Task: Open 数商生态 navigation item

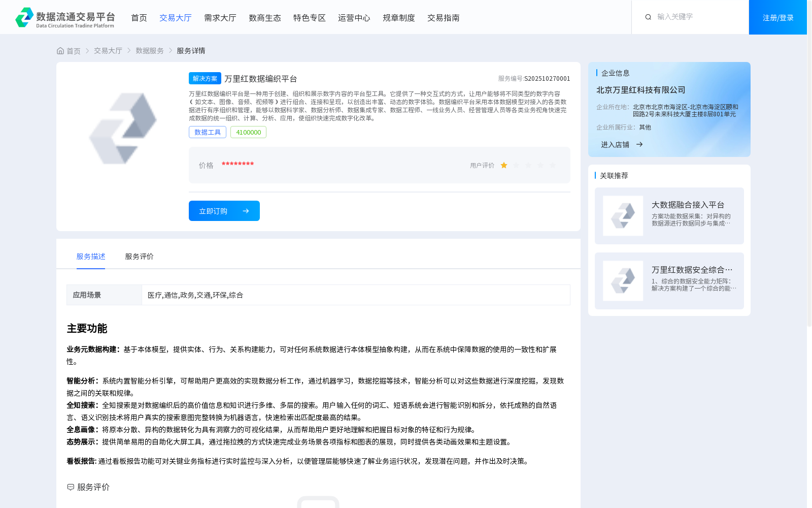Action: [x=265, y=18]
